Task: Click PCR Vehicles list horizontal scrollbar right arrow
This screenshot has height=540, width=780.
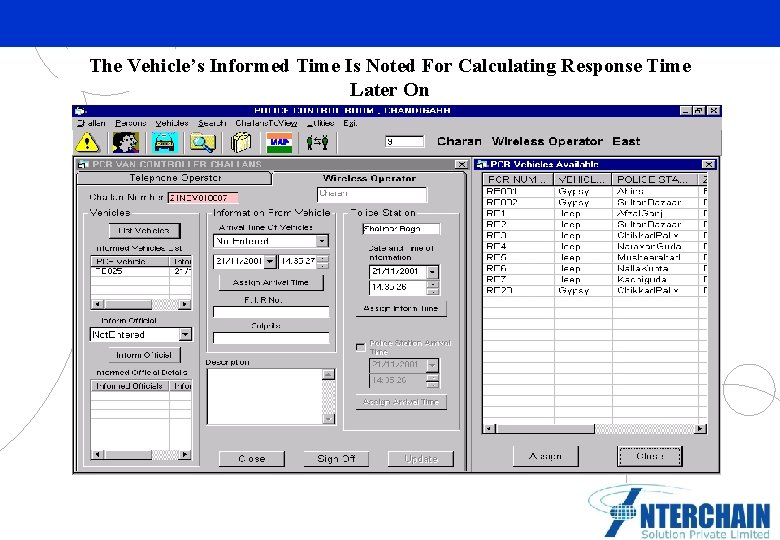Action: [x=700, y=428]
